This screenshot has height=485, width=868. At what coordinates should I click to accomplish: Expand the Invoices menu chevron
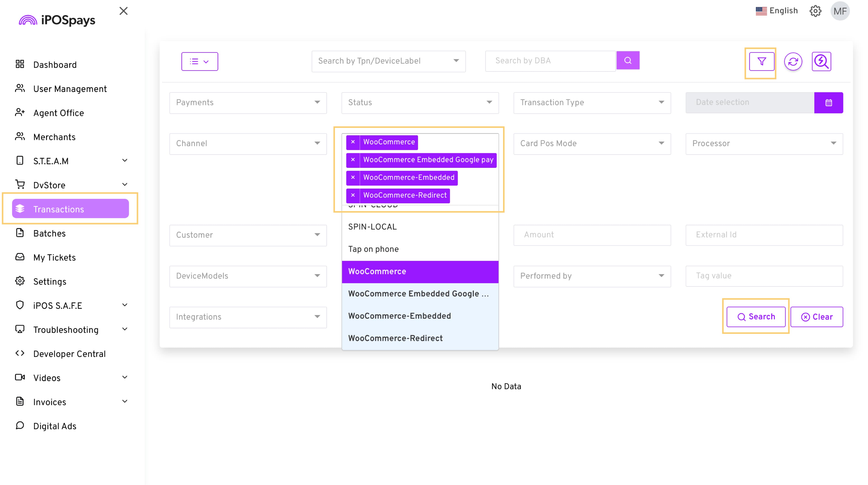click(x=125, y=401)
